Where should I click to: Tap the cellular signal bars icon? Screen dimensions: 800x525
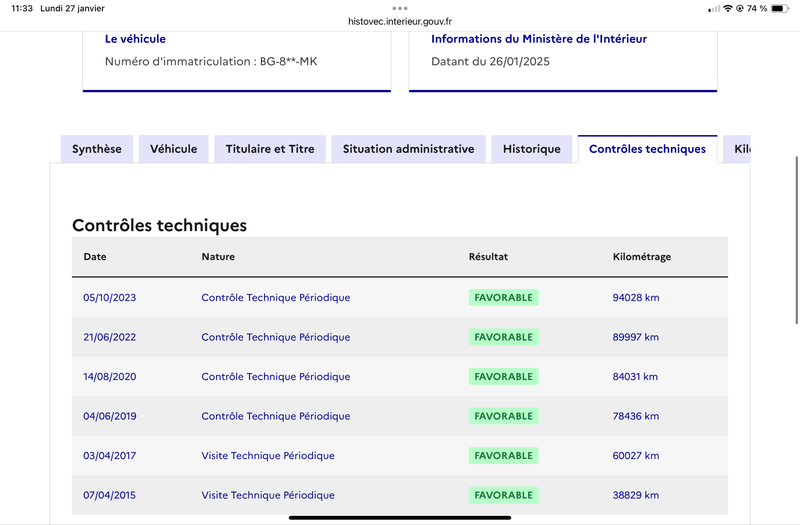pos(714,9)
